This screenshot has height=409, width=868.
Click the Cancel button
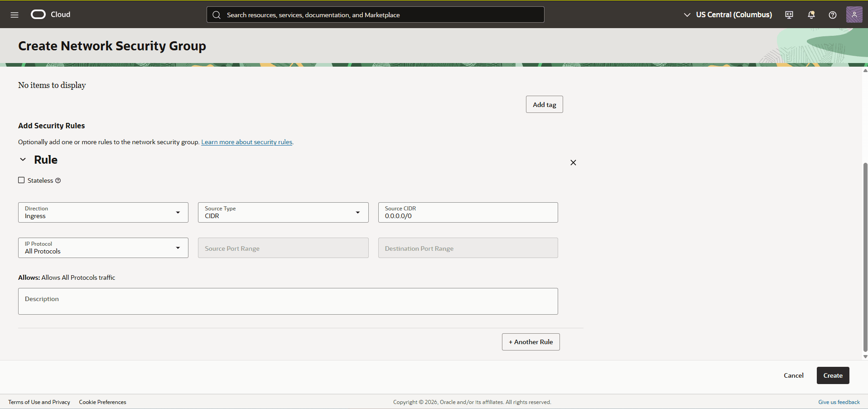[x=794, y=375]
